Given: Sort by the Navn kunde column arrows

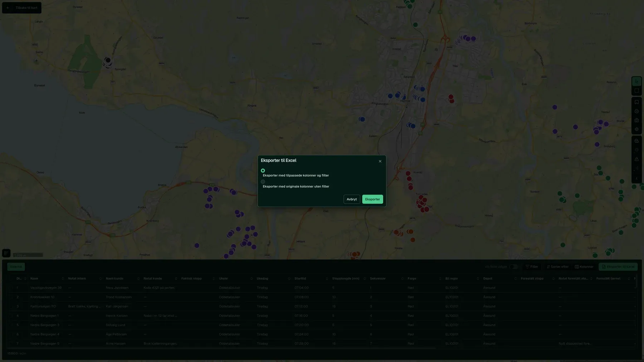Looking at the screenshot, I should click(x=138, y=279).
